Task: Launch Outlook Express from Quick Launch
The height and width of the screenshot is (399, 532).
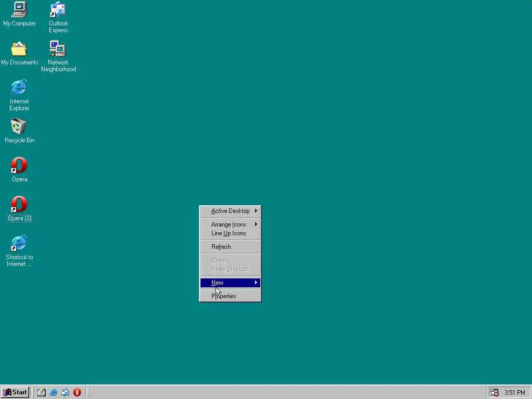Action: pyautogui.click(x=65, y=393)
